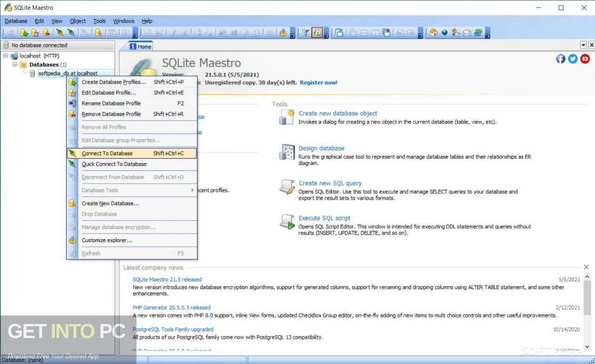
Task: Open toolbar overflow dropdown after window icons
Action: 420,33
